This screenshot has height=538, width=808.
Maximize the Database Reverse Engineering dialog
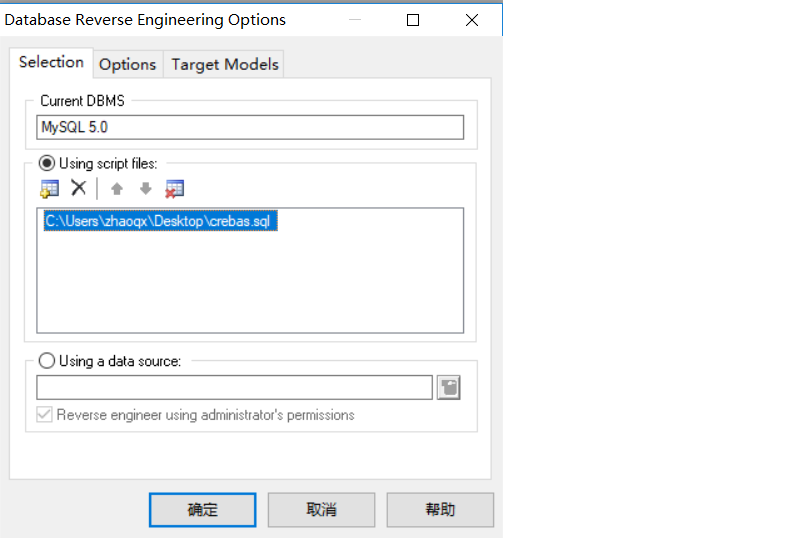[x=413, y=20]
